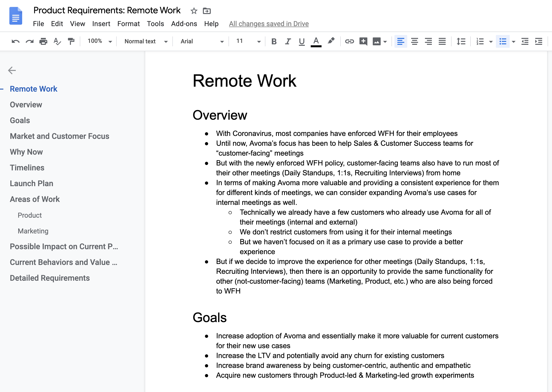
Task: Navigate to Launch Plan in outline
Action: 32,183
